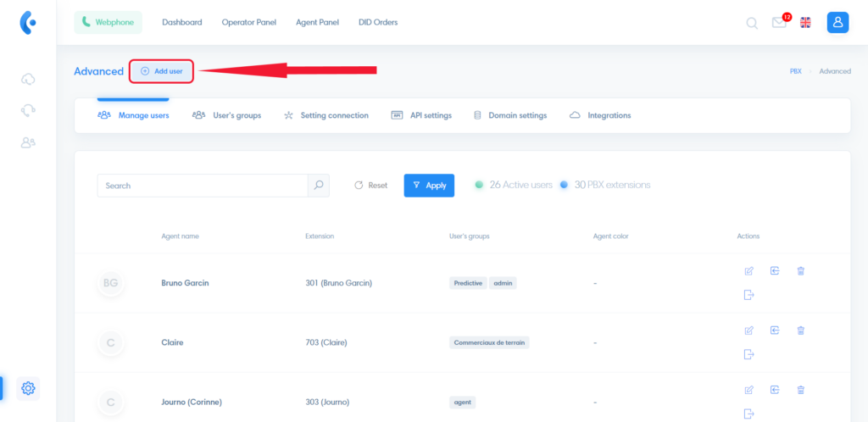Click Bruno Garcin's logout arrow icon

749,295
